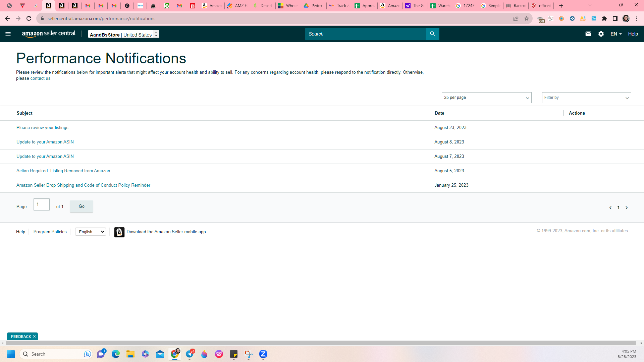Switch to the AMZ tab
644x362 pixels.
point(237,6)
